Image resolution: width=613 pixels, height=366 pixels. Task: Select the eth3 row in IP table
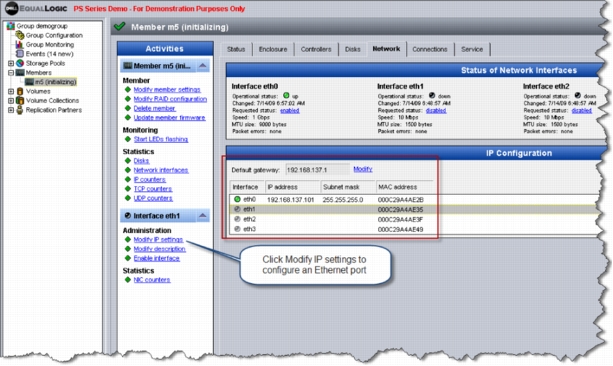(x=414, y=229)
